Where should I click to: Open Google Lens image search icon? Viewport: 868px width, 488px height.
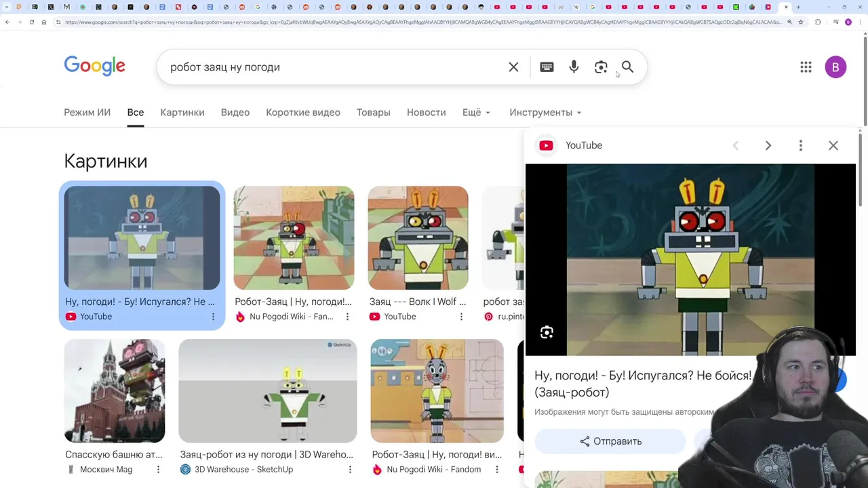coord(601,67)
